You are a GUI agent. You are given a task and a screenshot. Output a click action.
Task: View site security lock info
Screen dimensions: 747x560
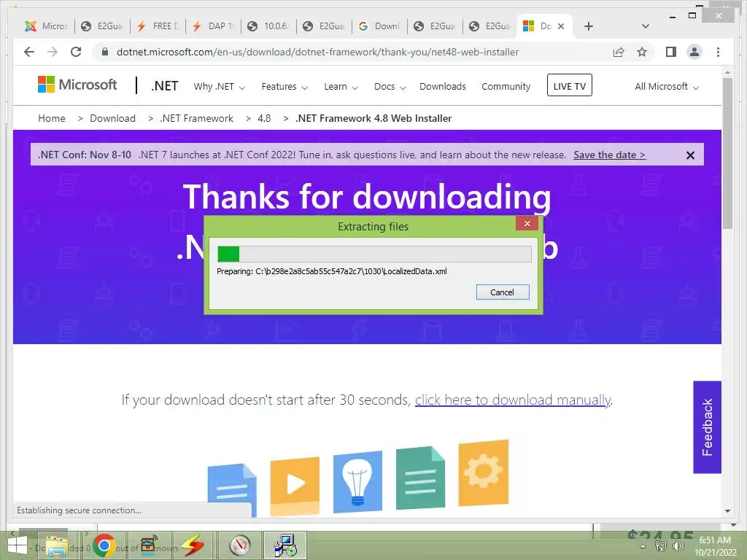pos(105,52)
